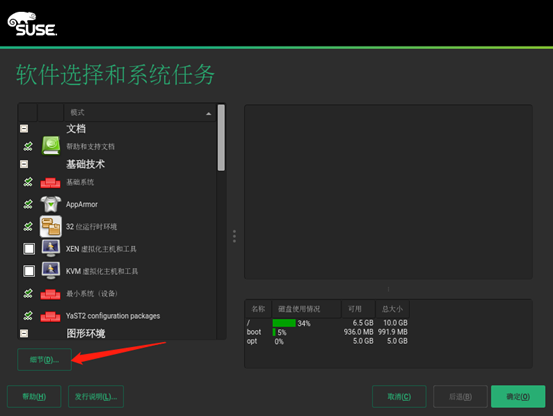Click the SUSE chameleon logo
This screenshot has height=416, width=553.
[x=32, y=24]
